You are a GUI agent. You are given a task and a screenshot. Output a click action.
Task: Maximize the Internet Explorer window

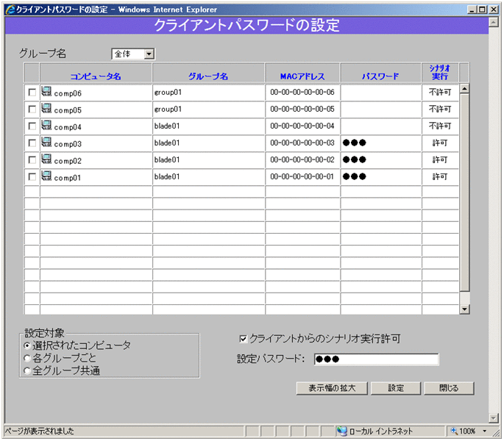(482, 10)
